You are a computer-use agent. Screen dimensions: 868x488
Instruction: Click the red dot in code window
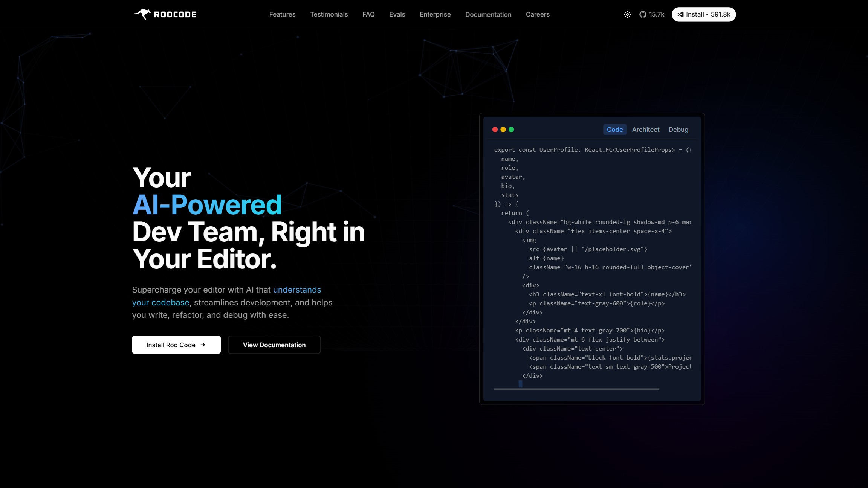[495, 130]
